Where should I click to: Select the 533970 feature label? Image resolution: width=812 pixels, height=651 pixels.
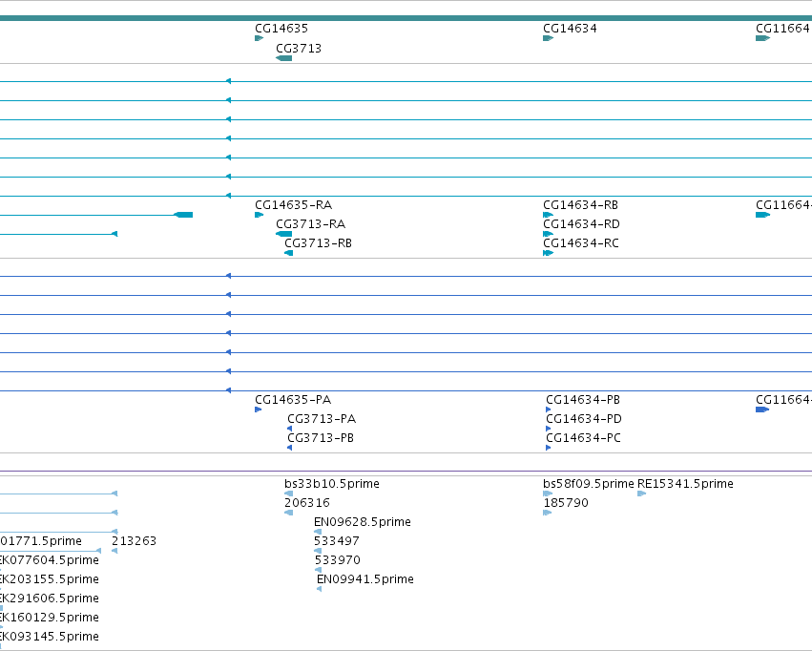pos(337,560)
